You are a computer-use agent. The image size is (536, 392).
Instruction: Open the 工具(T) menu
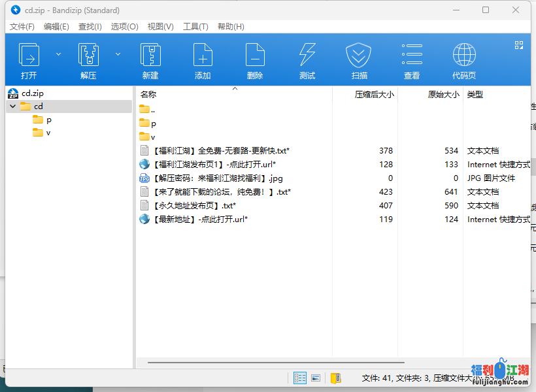[195, 27]
